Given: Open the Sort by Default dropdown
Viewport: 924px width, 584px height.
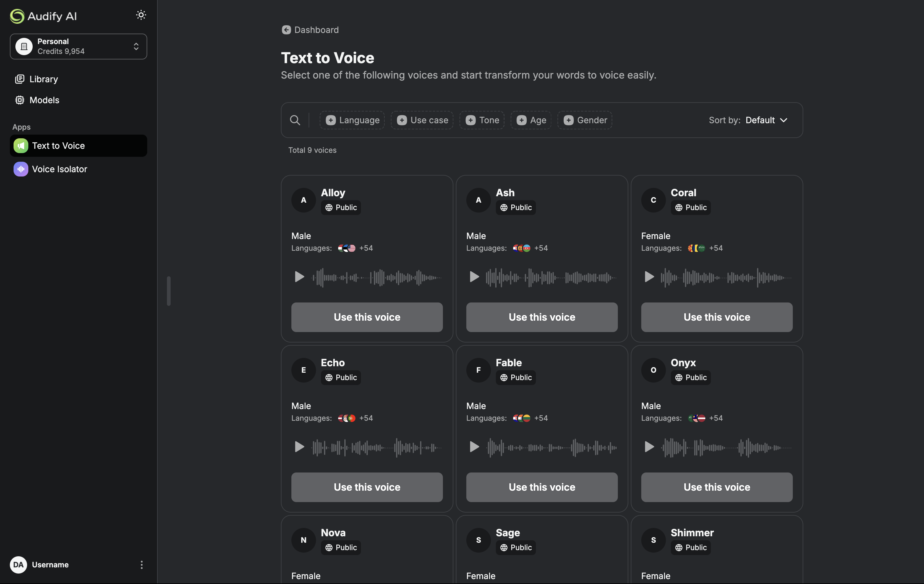Looking at the screenshot, I should (x=766, y=120).
